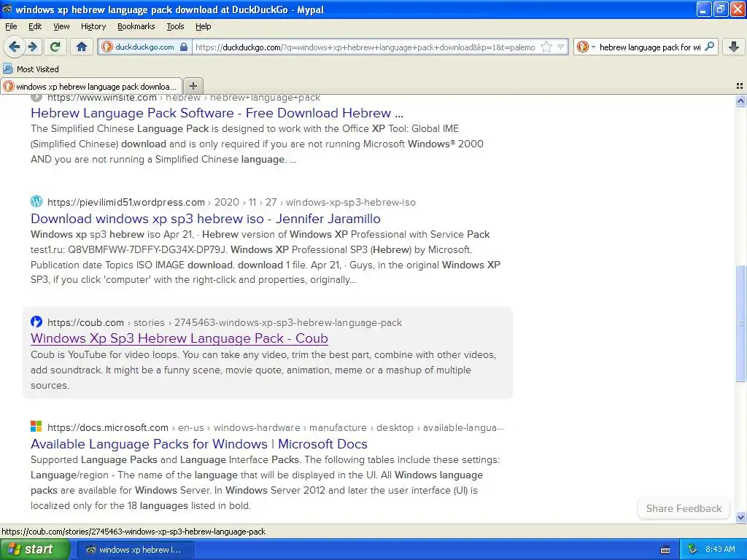Click the duckduckgo.com site identity icon
The width and height of the screenshot is (747, 560).
click(107, 47)
